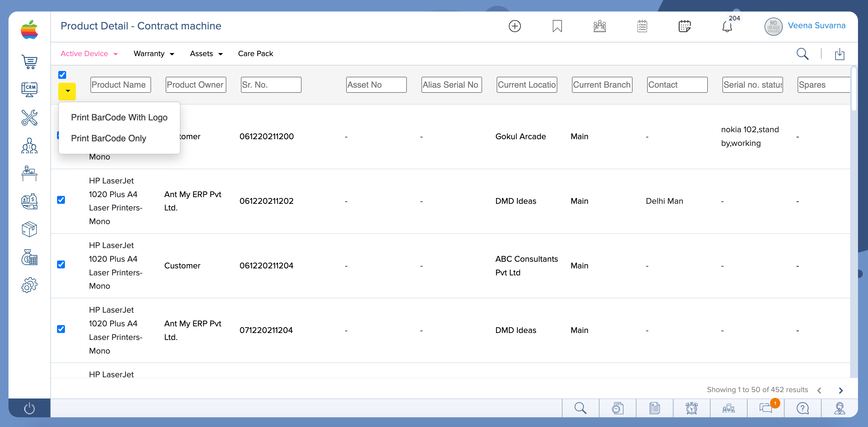Open the alarm clock reminder icon
The width and height of the screenshot is (868, 427).
tap(691, 408)
